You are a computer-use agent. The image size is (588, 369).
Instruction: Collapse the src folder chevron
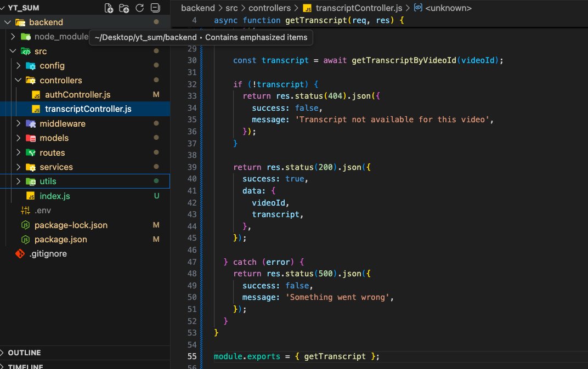[13, 51]
